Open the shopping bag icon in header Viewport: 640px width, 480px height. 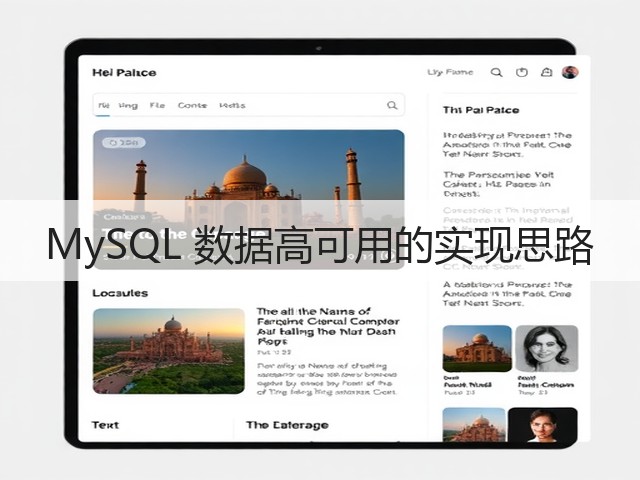[x=547, y=73]
